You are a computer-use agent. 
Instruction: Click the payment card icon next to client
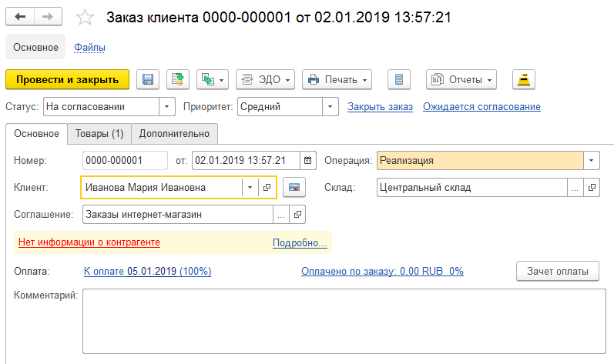[x=293, y=187]
